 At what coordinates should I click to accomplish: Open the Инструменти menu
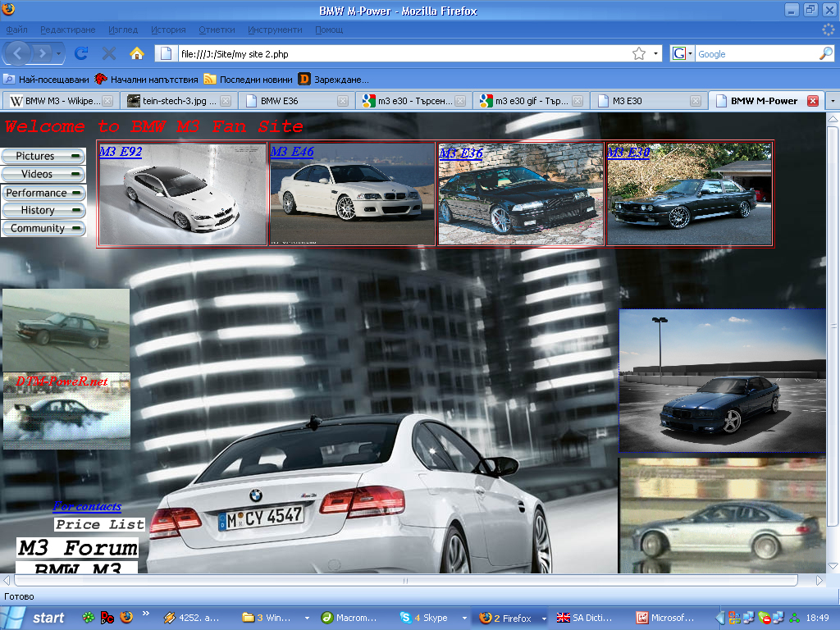pyautogui.click(x=275, y=30)
